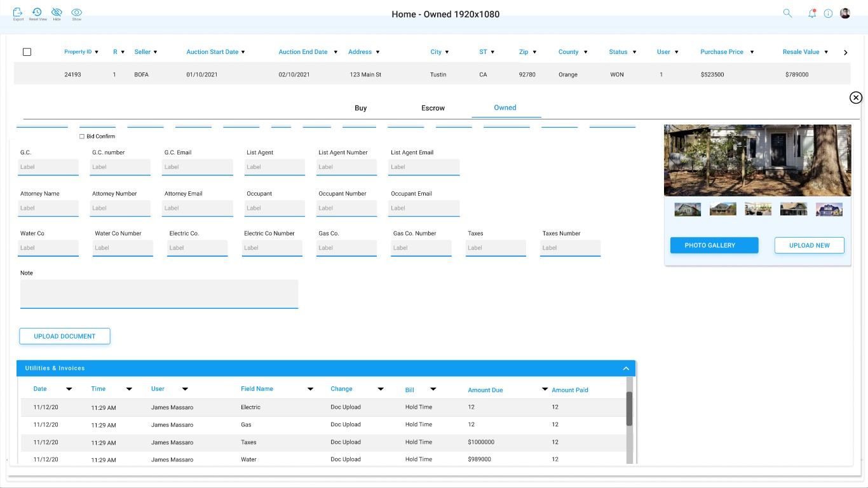The width and height of the screenshot is (868, 488).
Task: Select the first house thumbnail
Action: coord(688,209)
